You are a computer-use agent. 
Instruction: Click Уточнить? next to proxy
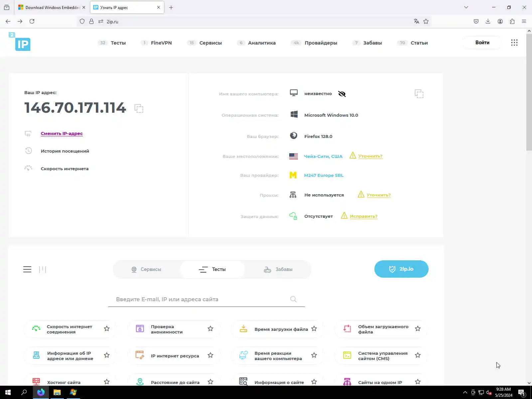(x=379, y=195)
